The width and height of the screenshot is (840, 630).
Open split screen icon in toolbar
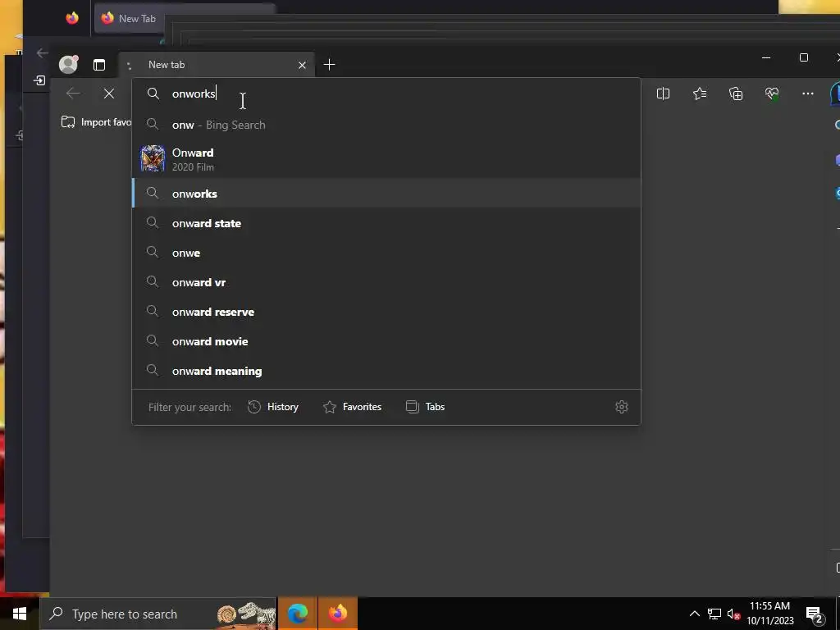[x=663, y=94]
